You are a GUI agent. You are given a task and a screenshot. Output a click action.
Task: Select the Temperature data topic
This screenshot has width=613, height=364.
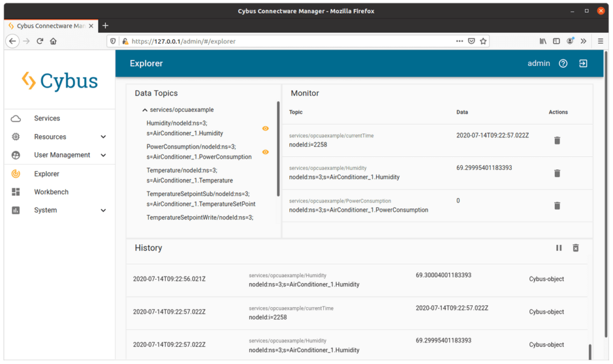click(190, 175)
